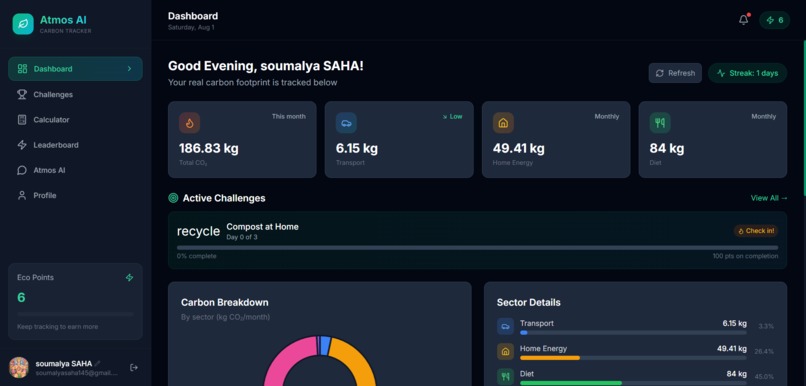806x386 pixels.
Task: Click the blue segment of donut chart
Action: point(324,345)
